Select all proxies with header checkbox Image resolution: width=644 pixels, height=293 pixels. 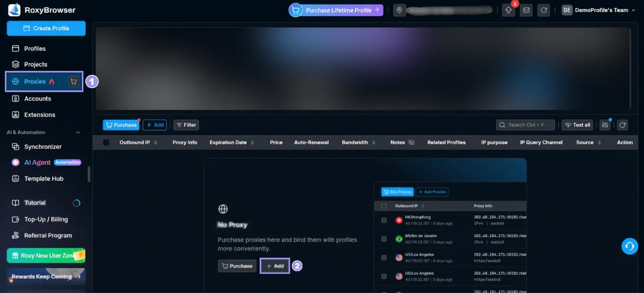106,142
